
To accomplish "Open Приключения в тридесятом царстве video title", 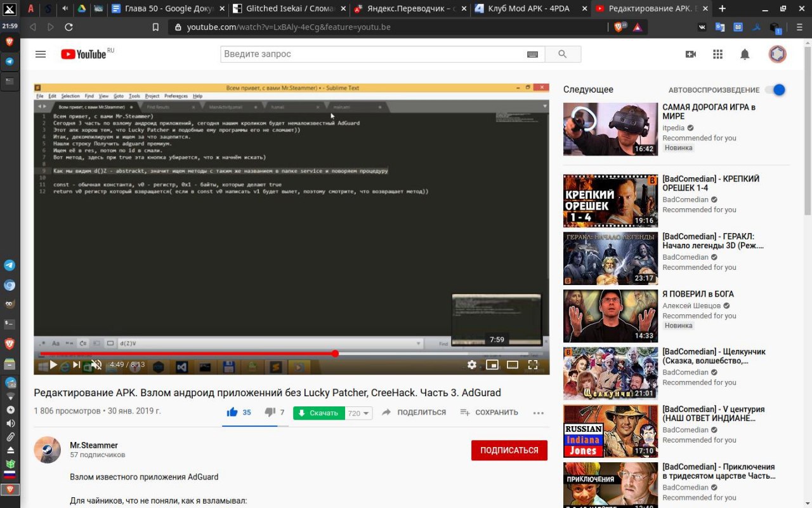I will pos(719,471).
